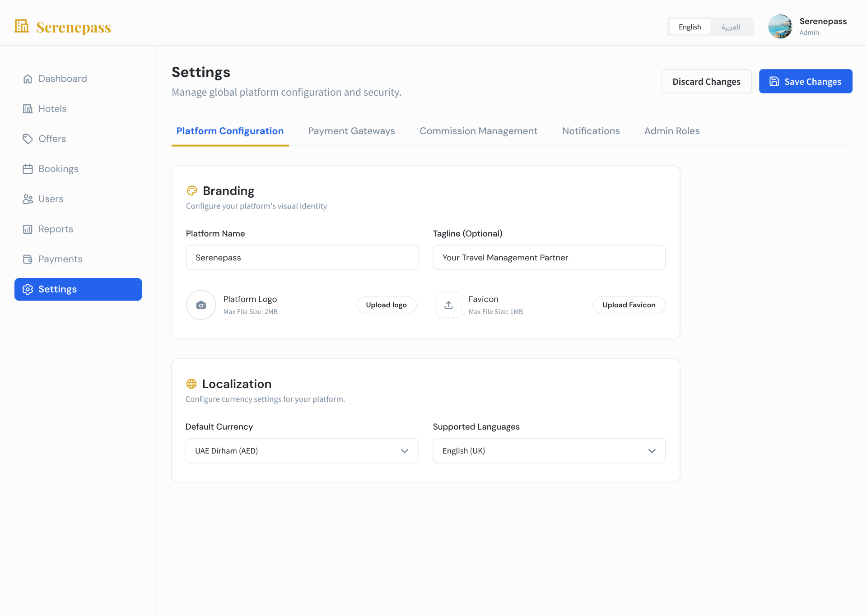Click the Upload Favicon button
Screen dimensions: 867x616
(x=629, y=305)
